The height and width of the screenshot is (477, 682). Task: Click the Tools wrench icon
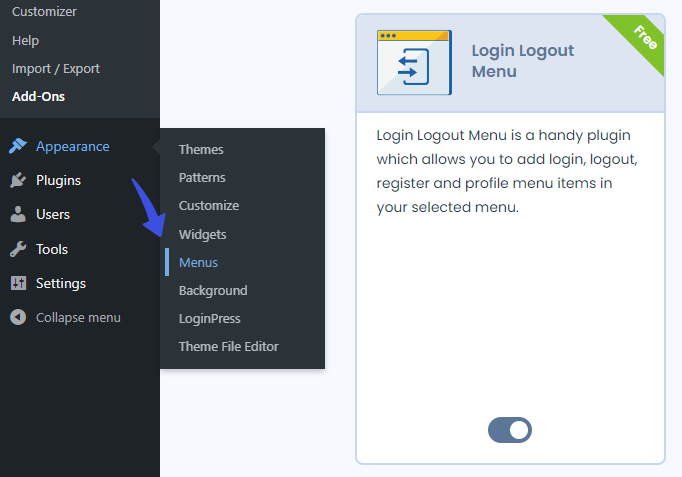[18, 249]
